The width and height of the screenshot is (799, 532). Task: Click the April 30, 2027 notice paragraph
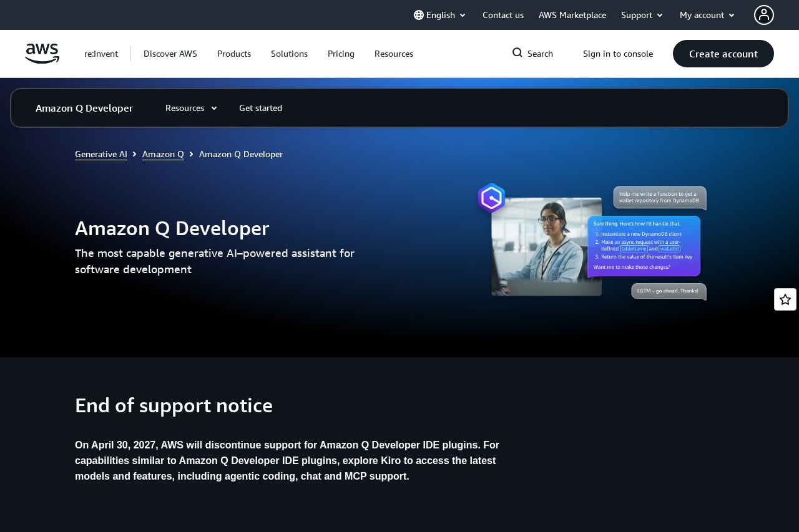tap(287, 460)
